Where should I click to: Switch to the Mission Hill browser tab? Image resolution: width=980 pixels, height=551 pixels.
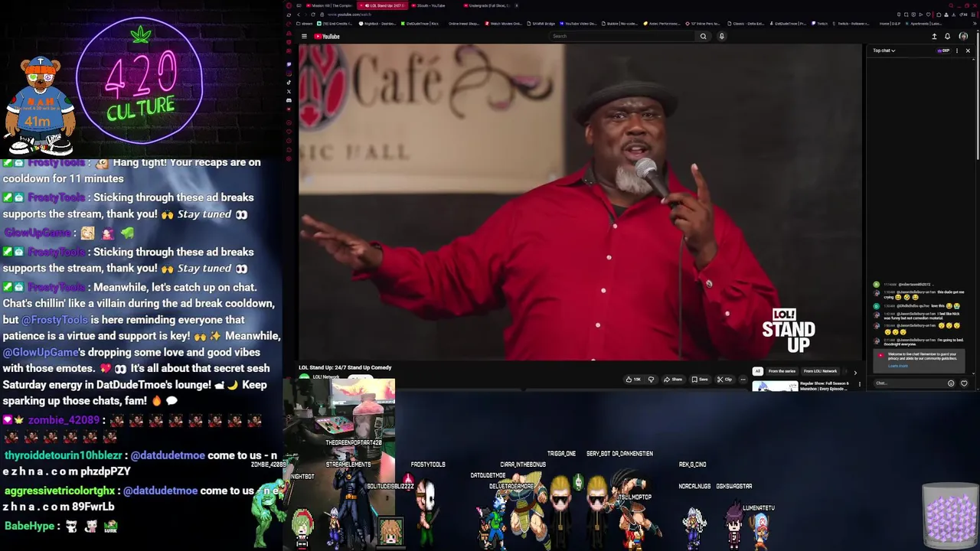pyautogui.click(x=331, y=5)
